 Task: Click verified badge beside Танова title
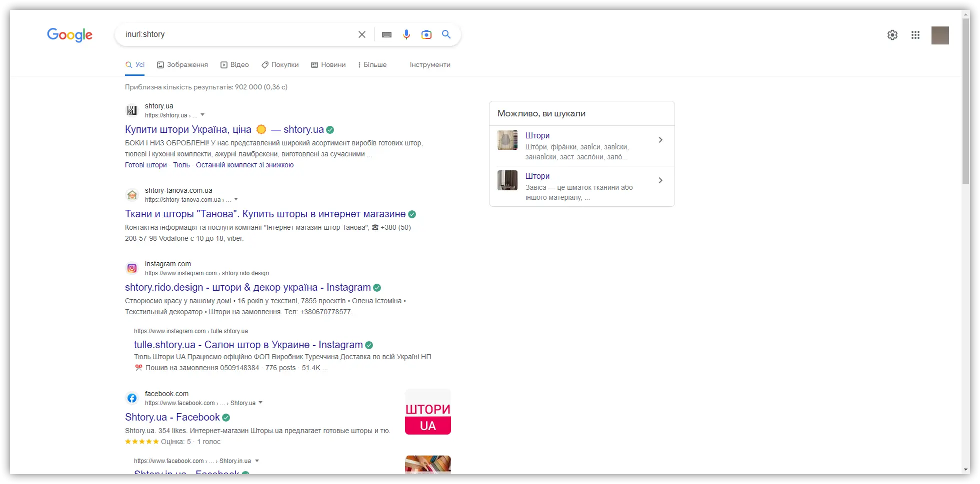[x=412, y=214]
